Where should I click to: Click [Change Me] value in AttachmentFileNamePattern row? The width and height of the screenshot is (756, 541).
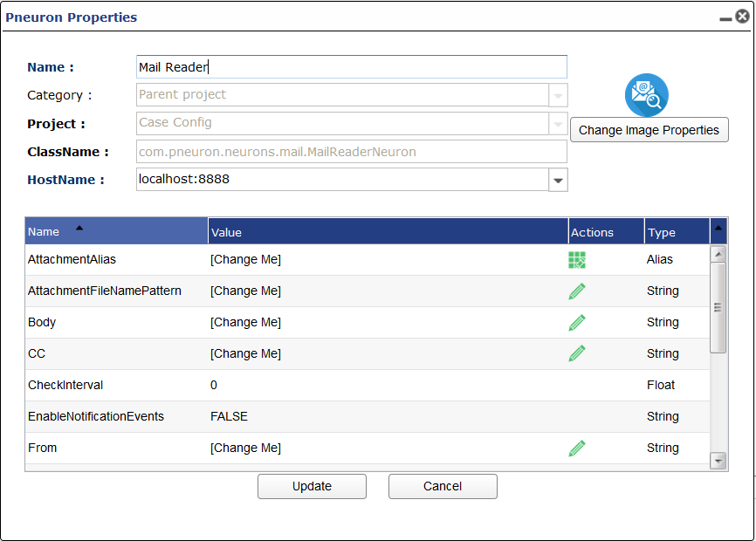[x=245, y=291]
